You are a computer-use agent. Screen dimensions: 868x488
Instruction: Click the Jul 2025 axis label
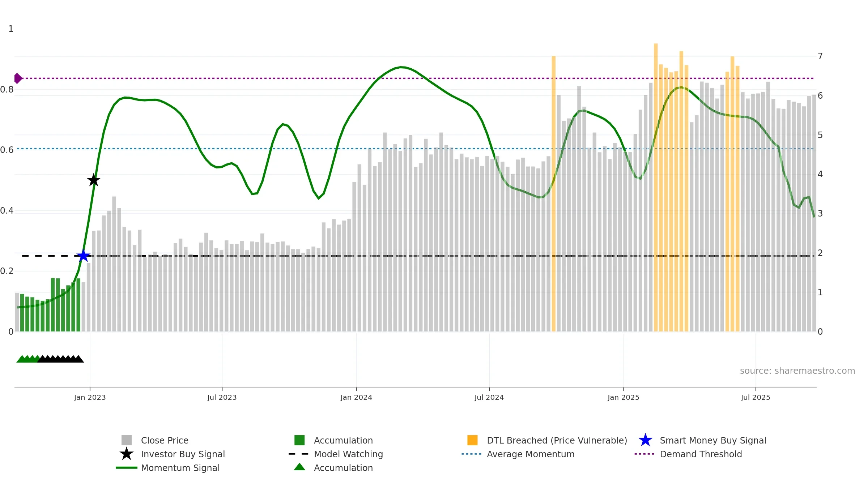pyautogui.click(x=756, y=398)
